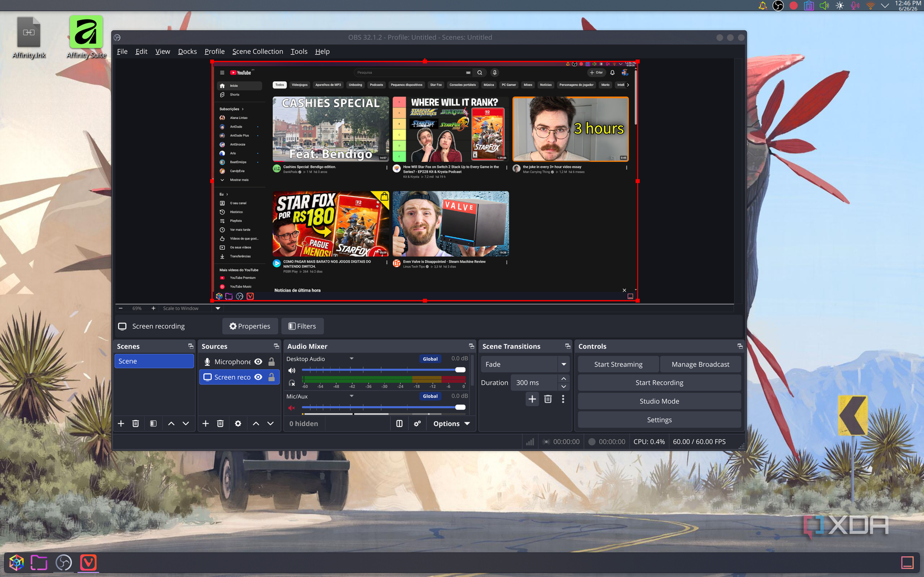Open source properties gear in the Sources dock

pos(238,424)
